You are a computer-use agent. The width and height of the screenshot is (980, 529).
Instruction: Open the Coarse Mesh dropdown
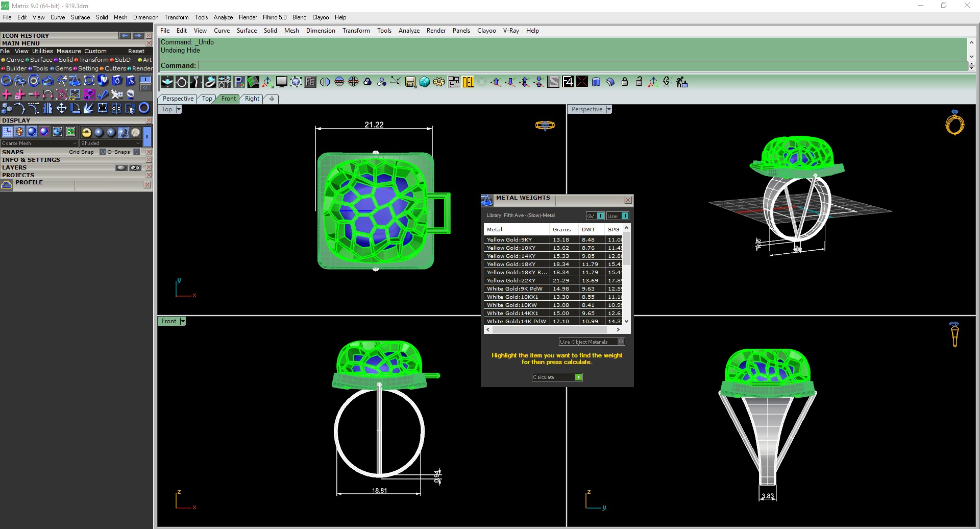coord(39,143)
